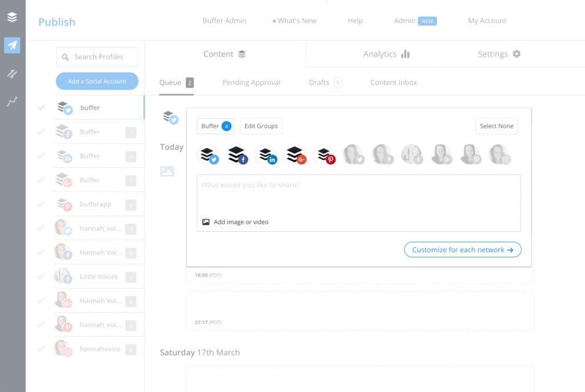Open Buffer Admin menu

224,21
